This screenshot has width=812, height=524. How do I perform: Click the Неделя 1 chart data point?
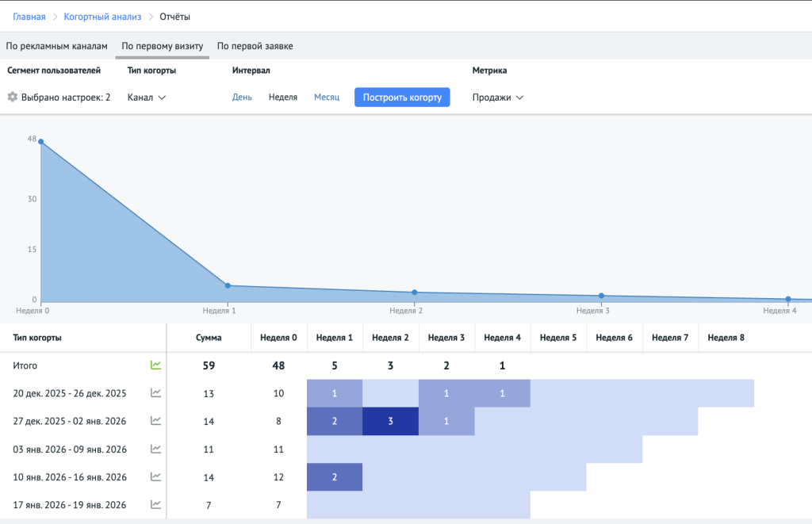click(228, 285)
